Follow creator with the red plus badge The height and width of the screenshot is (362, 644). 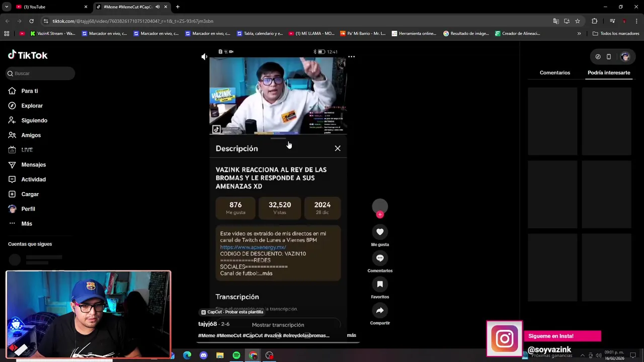[380, 215]
